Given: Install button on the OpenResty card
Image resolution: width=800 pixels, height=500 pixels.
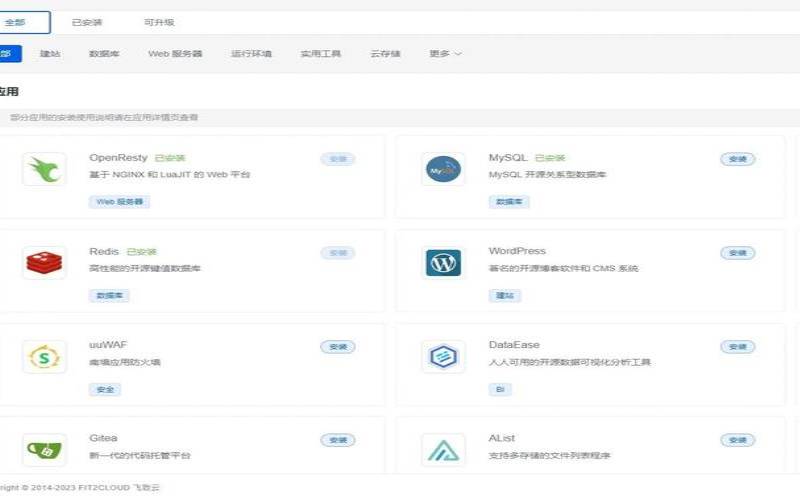Looking at the screenshot, I should (338, 159).
